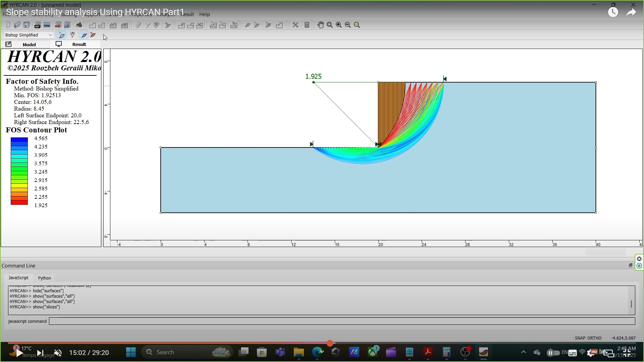Click the New file icon
The image size is (644, 362).
coord(8,25)
